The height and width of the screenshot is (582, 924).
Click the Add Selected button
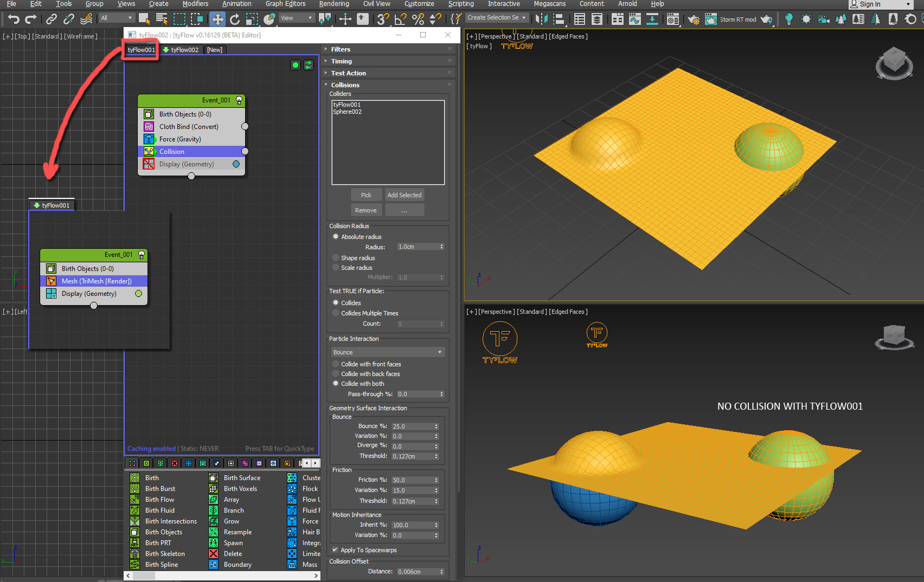405,195
